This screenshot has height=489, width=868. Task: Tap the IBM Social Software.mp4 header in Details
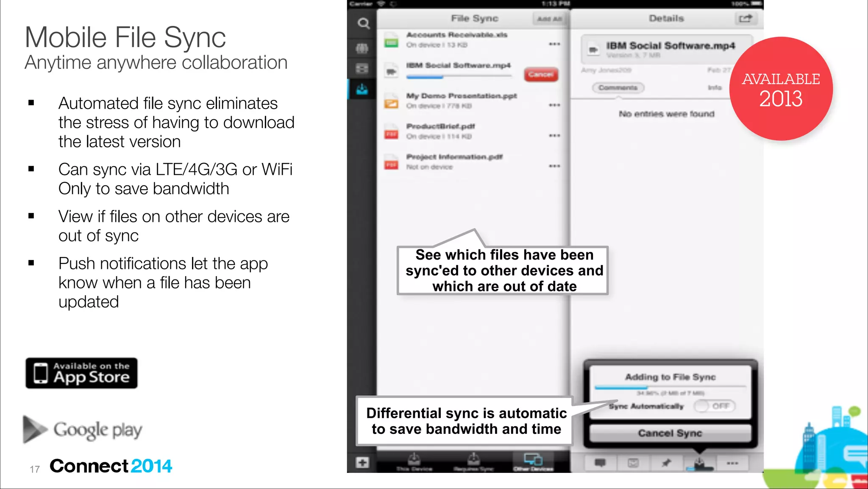point(667,50)
